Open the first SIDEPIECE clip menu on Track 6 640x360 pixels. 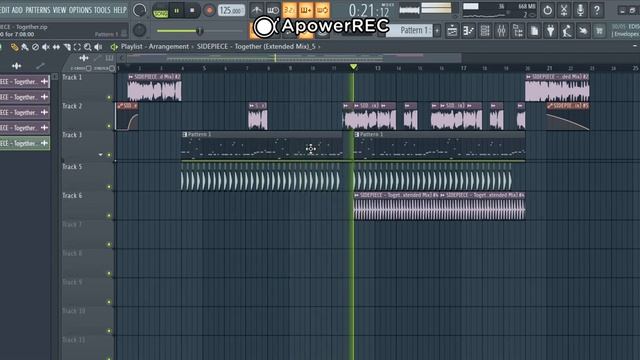[x=357, y=195]
